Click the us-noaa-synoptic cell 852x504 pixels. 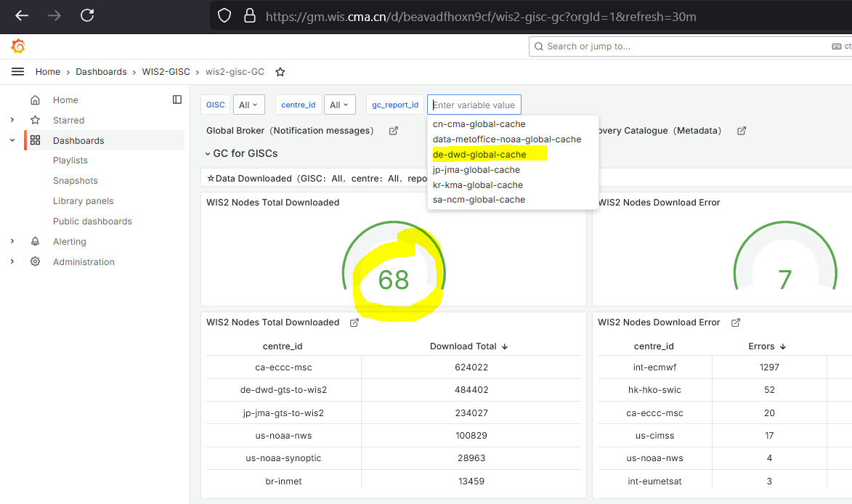click(x=284, y=458)
